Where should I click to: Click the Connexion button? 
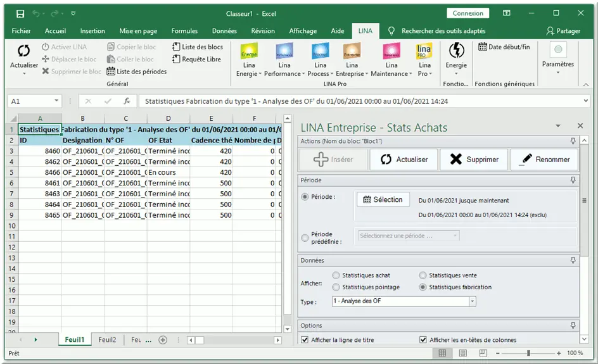coord(468,13)
